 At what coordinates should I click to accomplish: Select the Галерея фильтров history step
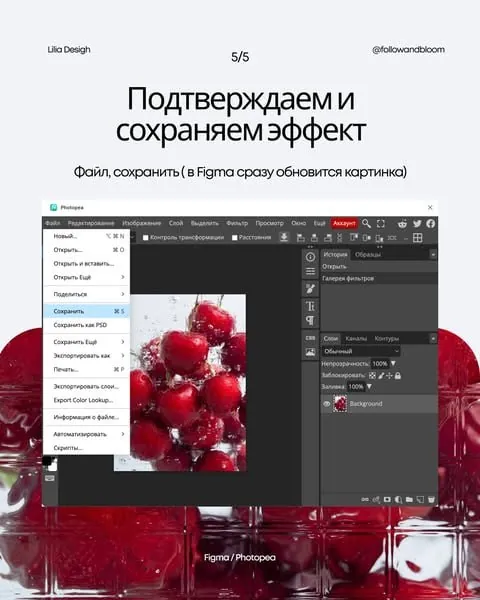379,278
